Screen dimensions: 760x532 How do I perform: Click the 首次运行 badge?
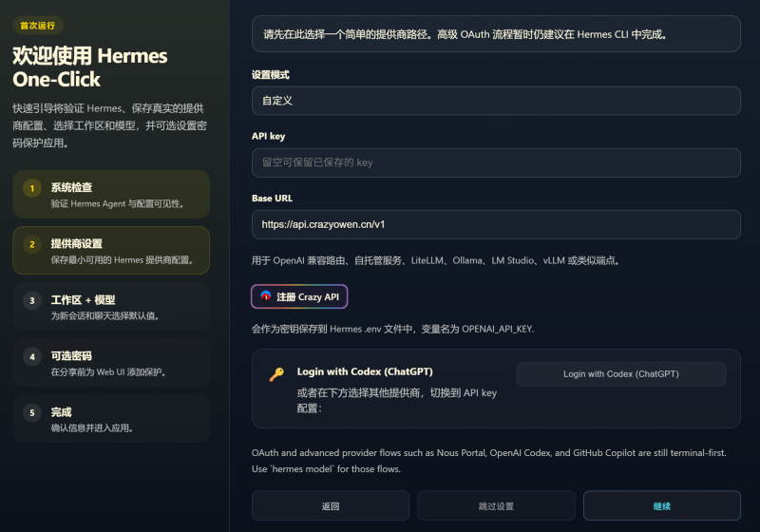(38, 26)
